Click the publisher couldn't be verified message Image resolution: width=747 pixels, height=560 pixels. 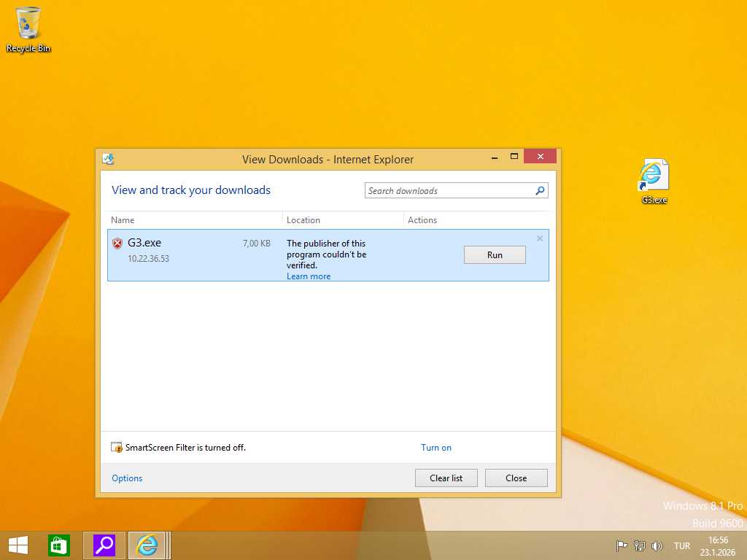click(326, 254)
